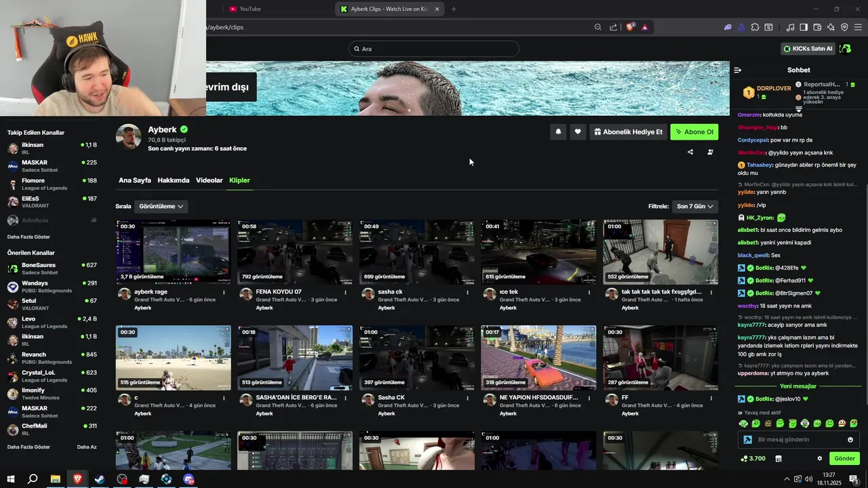
Task: Open Brave Leo AI sparkle icon
Action: 831,27
